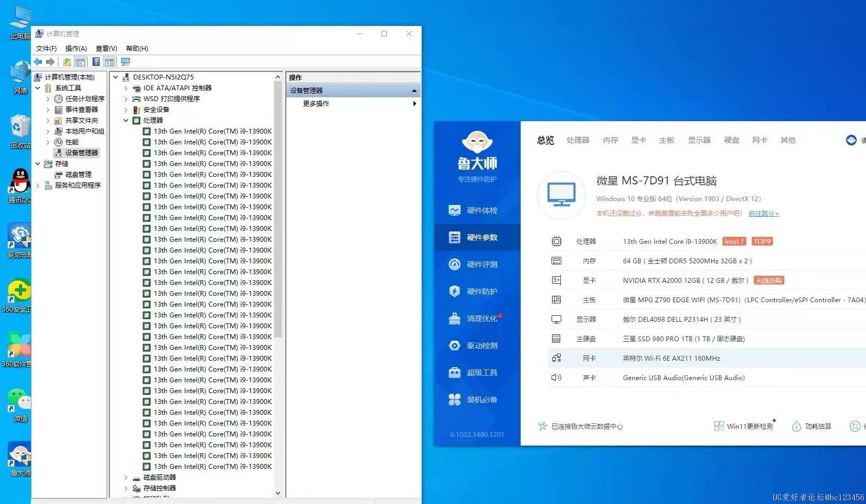The width and height of the screenshot is (866, 504).
Task: Click the 光线追踪 badge
Action: 769,280
